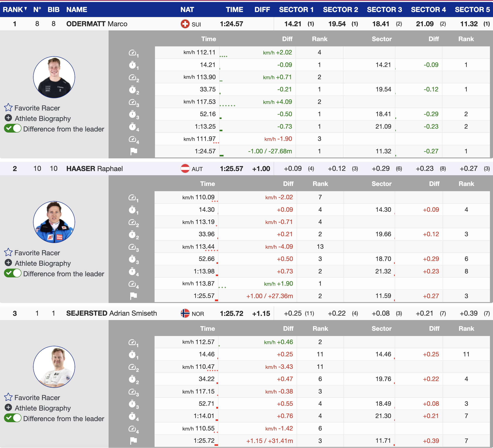
Task: Click Haaser's speed gauge 1 icon
Action: (132, 198)
